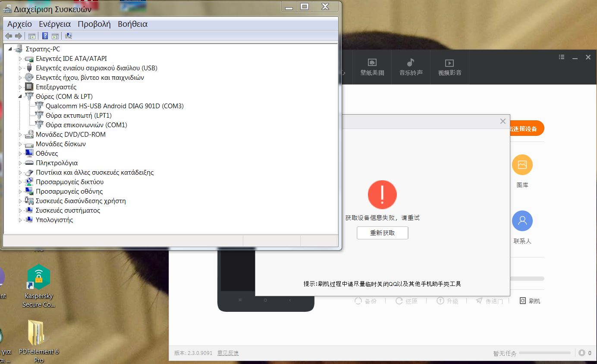Expand the Προσαρμογείς δικτύου node
The image size is (597, 364).
tap(20, 182)
